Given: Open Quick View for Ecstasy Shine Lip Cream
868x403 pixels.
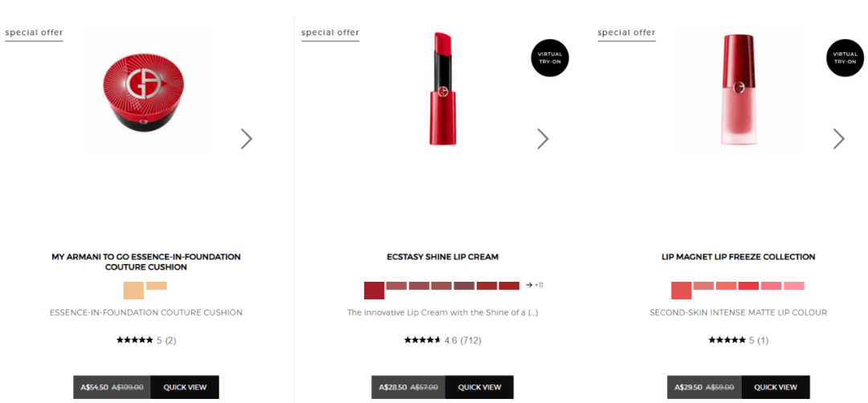Looking at the screenshot, I should coord(479,387).
